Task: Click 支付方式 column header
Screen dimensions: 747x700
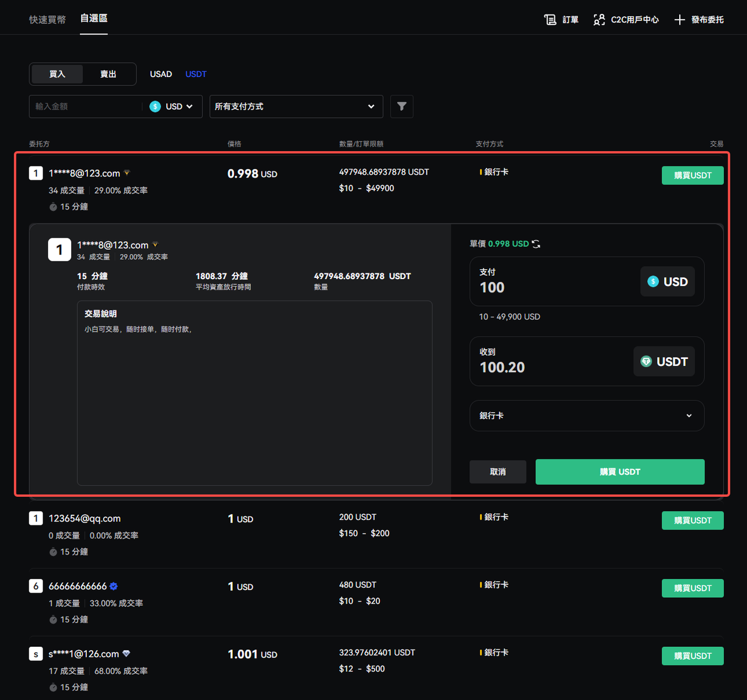Action: [489, 144]
